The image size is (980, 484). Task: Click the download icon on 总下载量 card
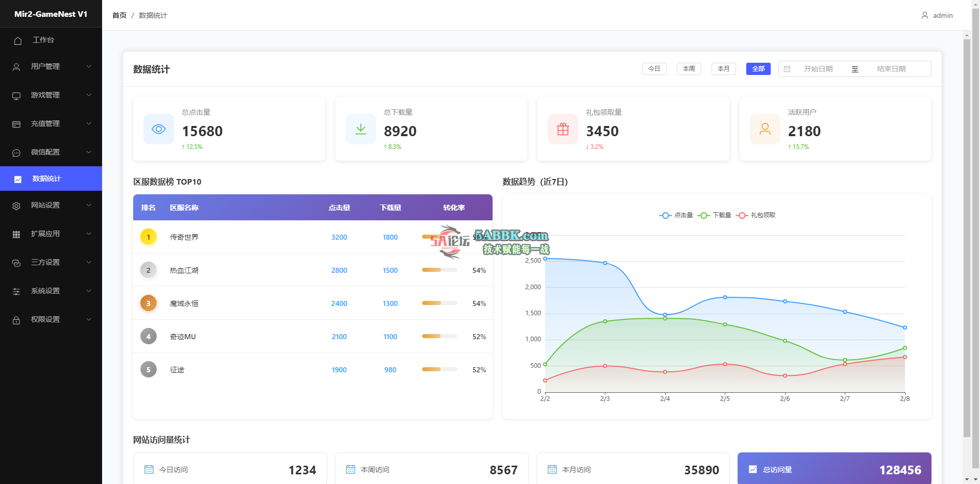point(361,129)
